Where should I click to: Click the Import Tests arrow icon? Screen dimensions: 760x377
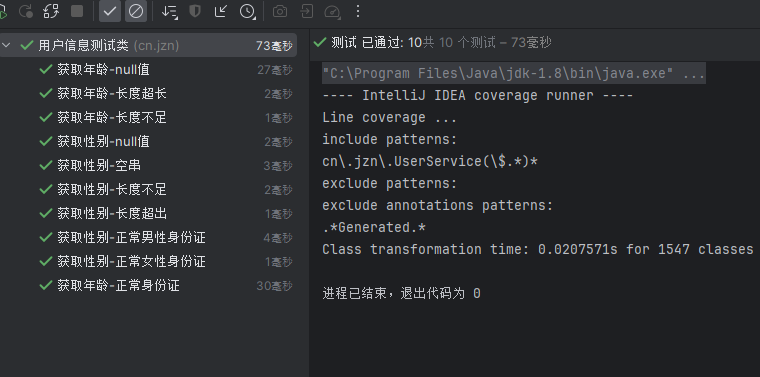(x=221, y=11)
